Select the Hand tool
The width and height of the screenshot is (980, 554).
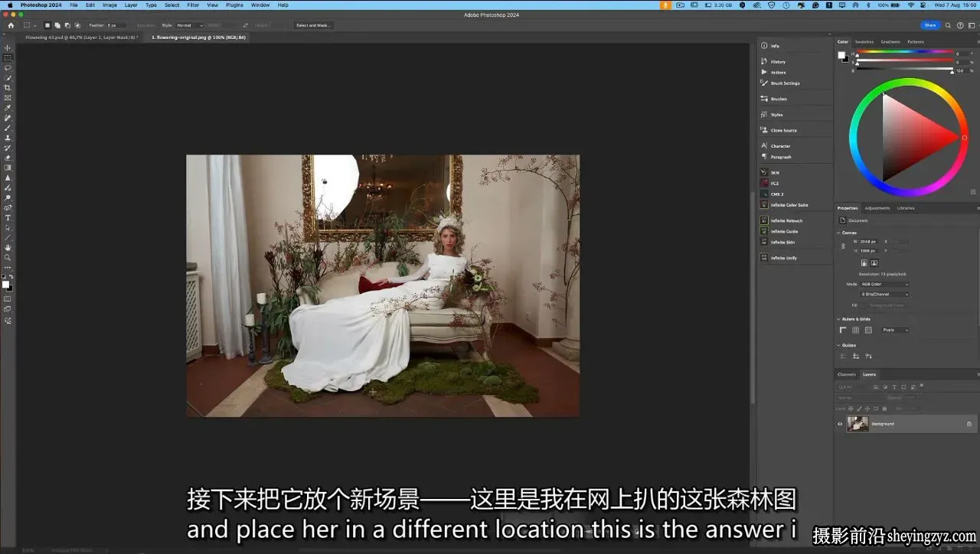(8, 248)
